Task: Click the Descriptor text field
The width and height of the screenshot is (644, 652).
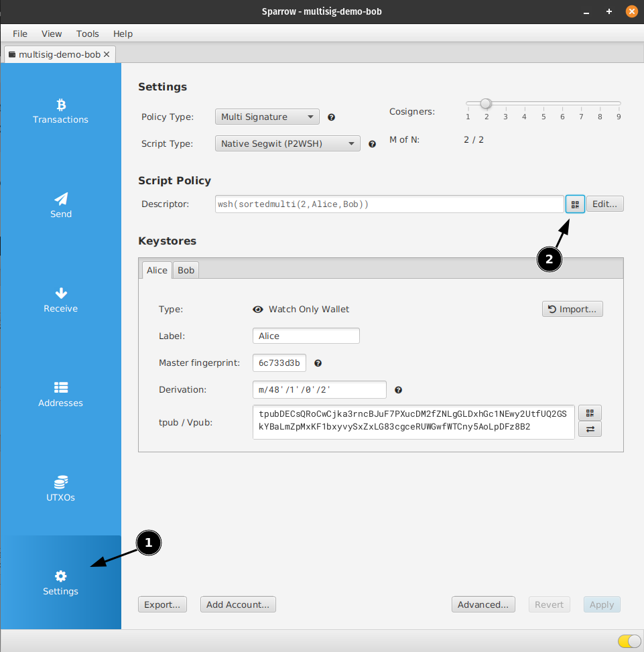Action: pyautogui.click(x=389, y=204)
